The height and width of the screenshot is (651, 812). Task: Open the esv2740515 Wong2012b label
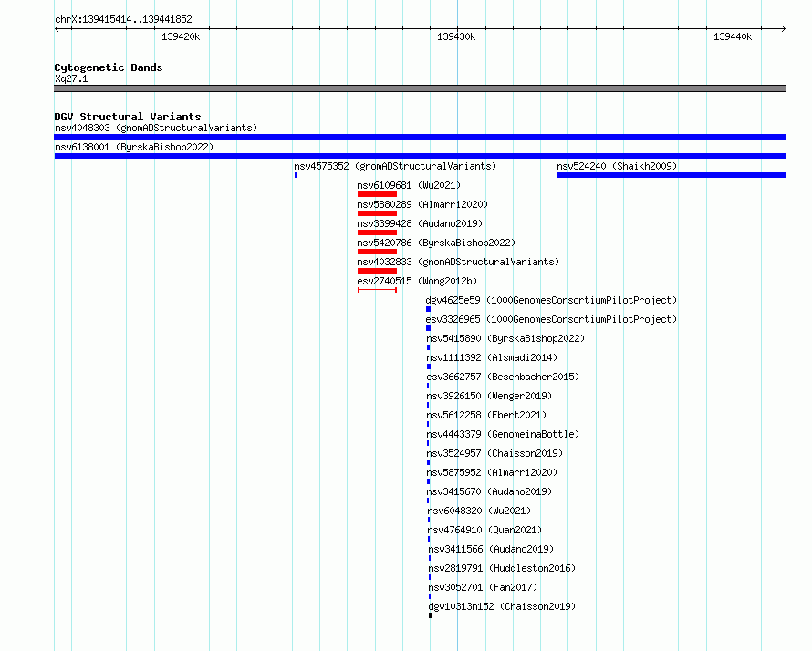[417, 281]
